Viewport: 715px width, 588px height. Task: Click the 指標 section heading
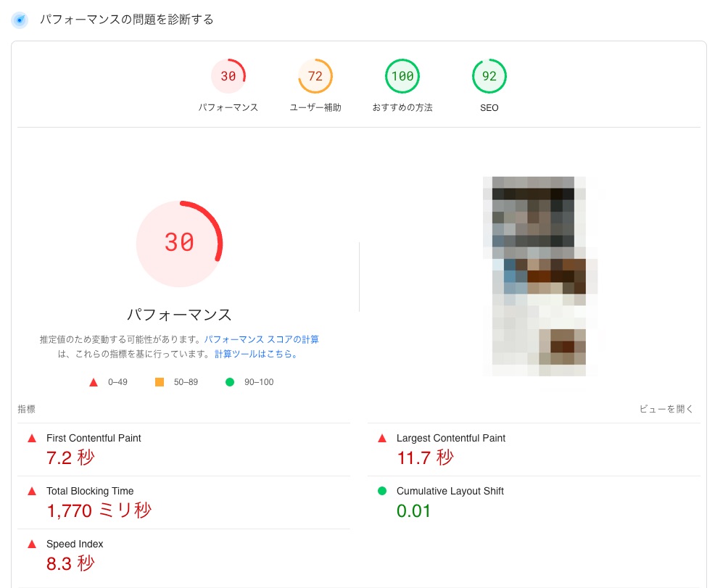(x=26, y=409)
